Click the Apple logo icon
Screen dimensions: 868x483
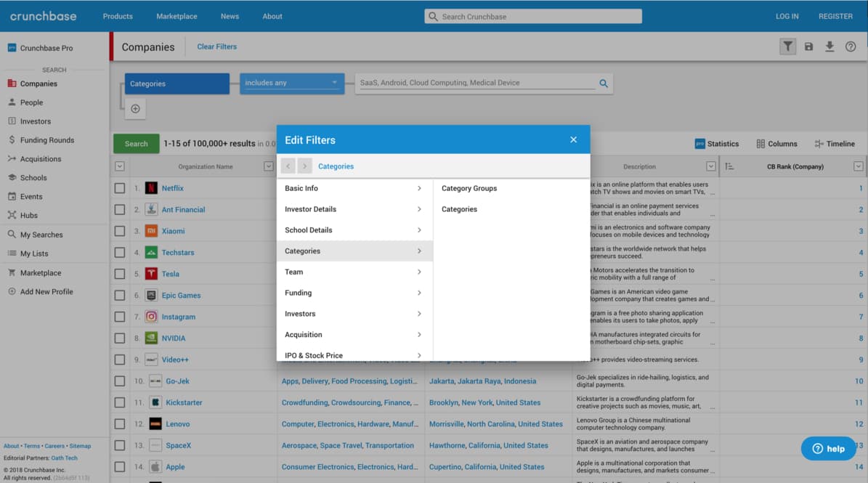click(x=155, y=467)
